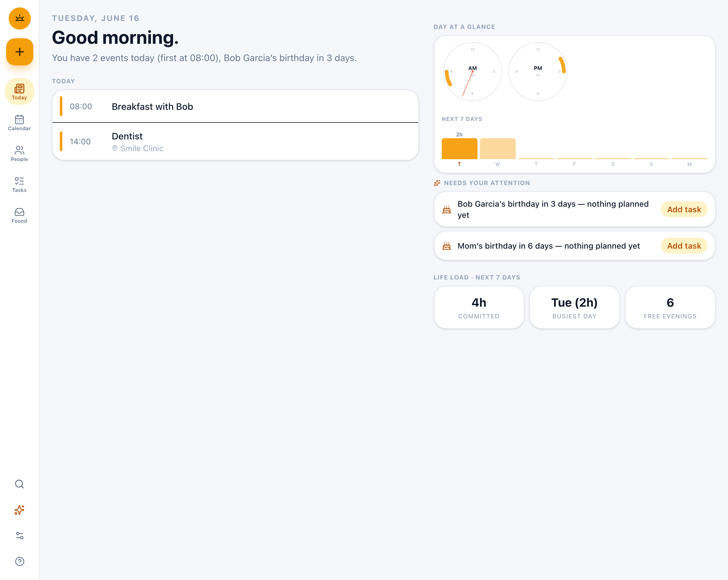728x580 pixels.
Task: Click the Bob Garcia's birthday attention text
Action: [553, 209]
